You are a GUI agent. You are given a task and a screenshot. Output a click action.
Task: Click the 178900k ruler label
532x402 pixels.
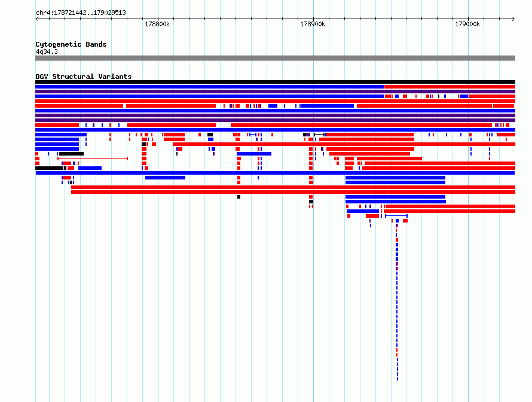tap(313, 24)
